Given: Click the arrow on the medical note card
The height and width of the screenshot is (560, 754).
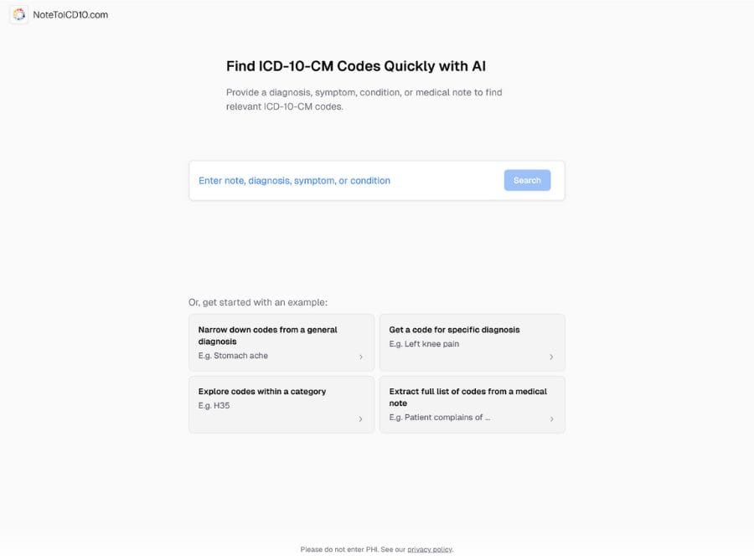Looking at the screenshot, I should point(551,419).
